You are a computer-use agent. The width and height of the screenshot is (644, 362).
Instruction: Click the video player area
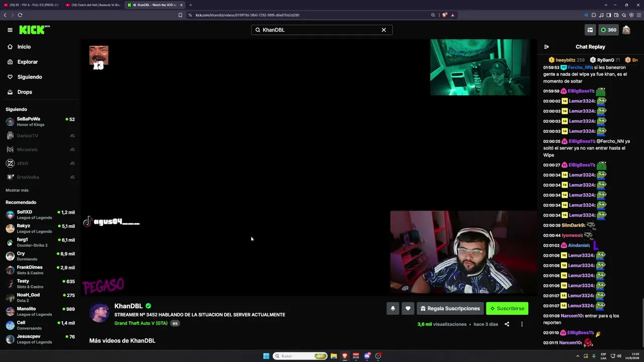(309, 167)
